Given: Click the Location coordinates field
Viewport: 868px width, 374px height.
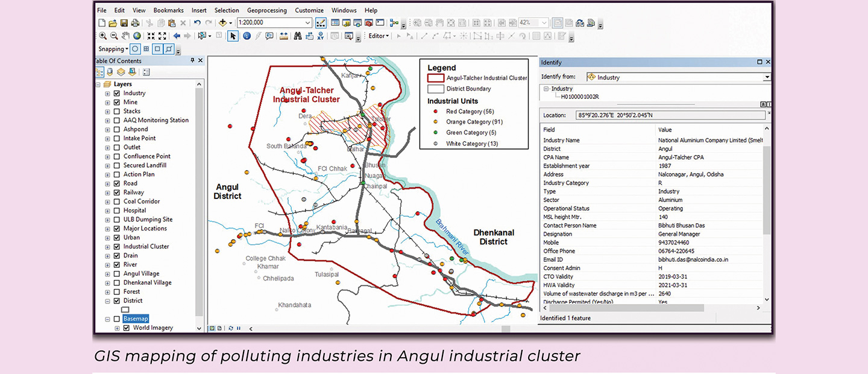Looking at the screenshot, I should coord(669,115).
